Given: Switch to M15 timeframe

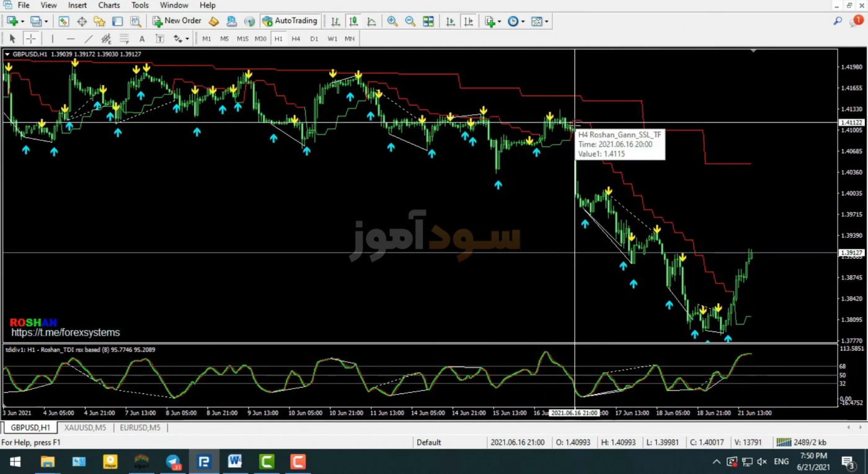Looking at the screenshot, I should (x=242, y=38).
